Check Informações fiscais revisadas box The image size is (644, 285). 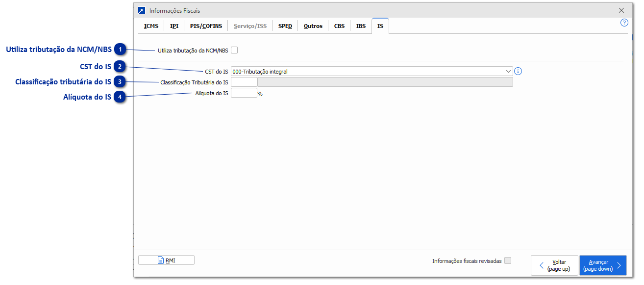point(508,260)
